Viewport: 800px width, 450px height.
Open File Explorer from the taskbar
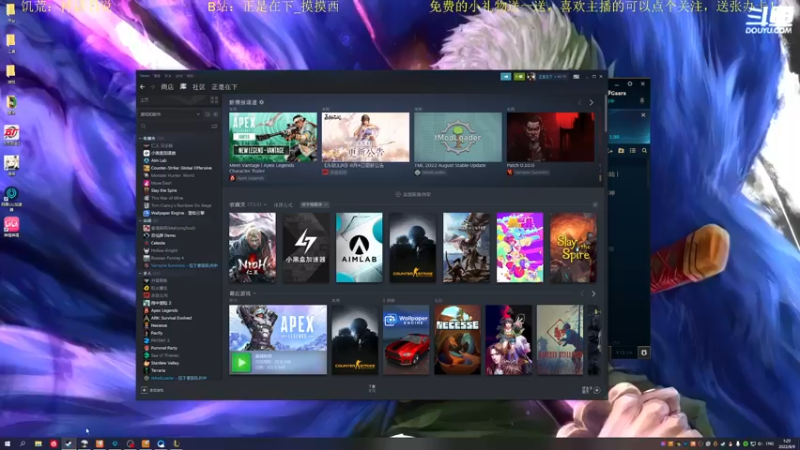coord(38,444)
